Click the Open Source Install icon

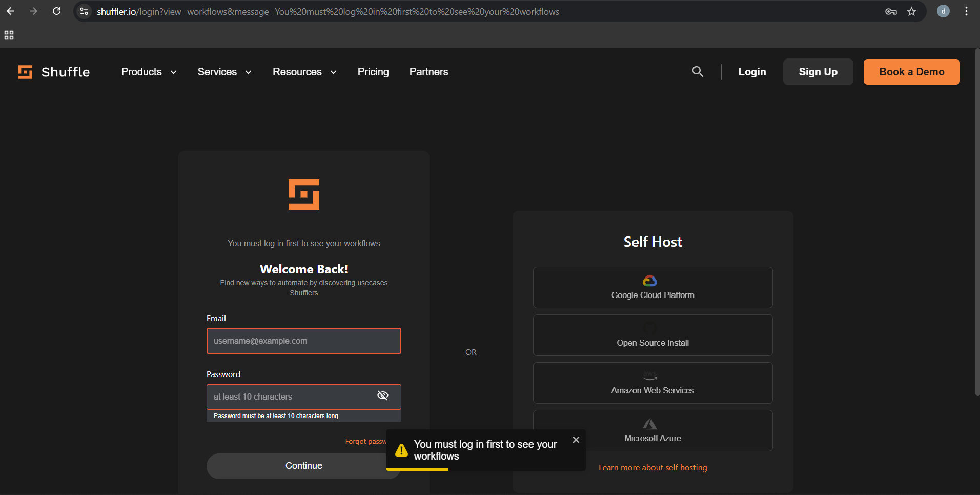649,328
